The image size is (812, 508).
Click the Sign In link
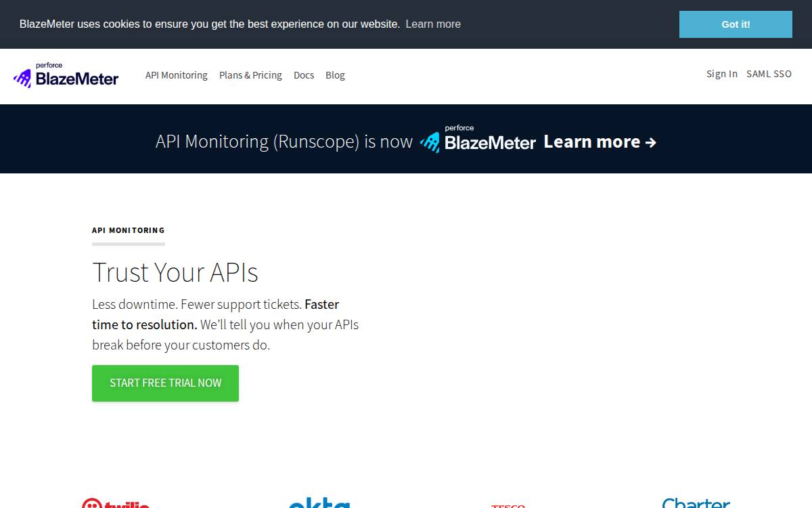pos(722,74)
